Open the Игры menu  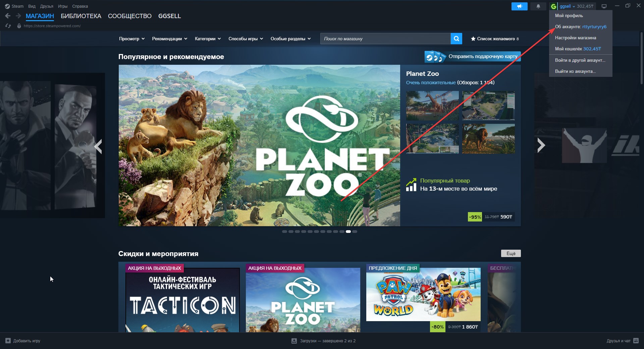[x=63, y=6]
